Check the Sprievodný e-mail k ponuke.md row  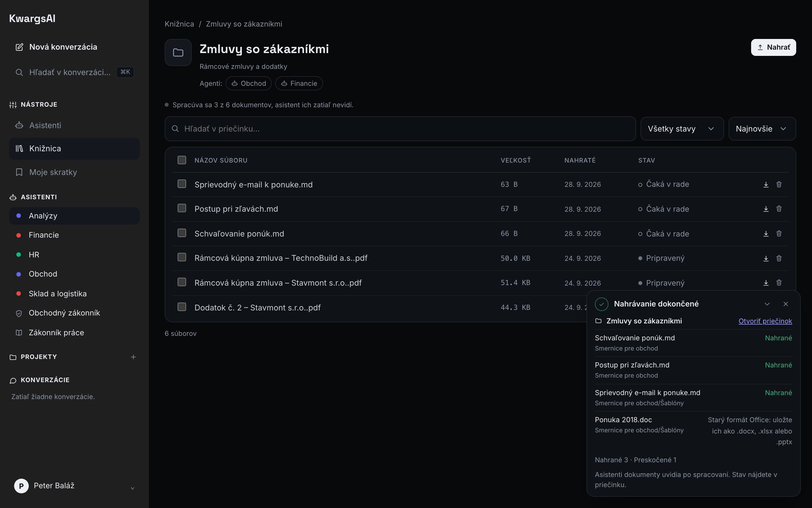click(182, 184)
